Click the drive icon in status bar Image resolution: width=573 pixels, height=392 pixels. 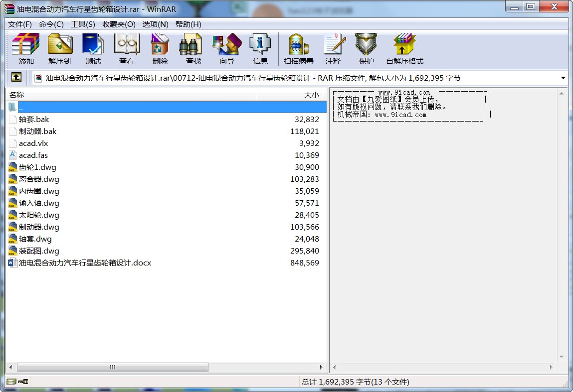tap(11, 382)
